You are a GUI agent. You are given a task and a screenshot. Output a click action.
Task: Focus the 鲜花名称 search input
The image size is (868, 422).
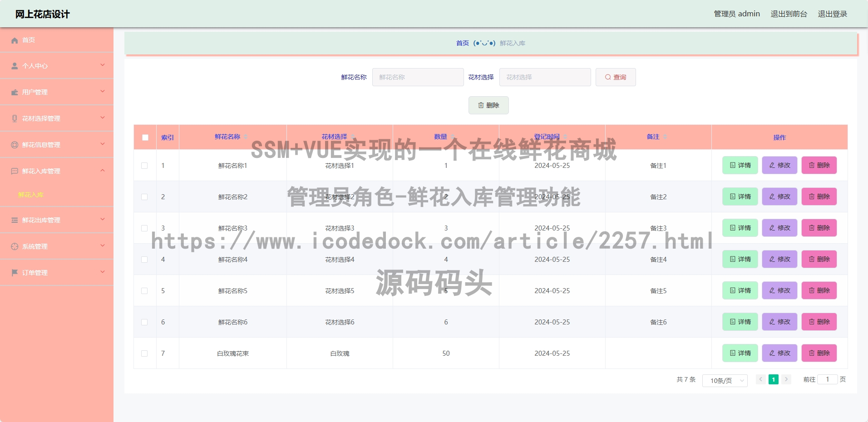coord(418,77)
